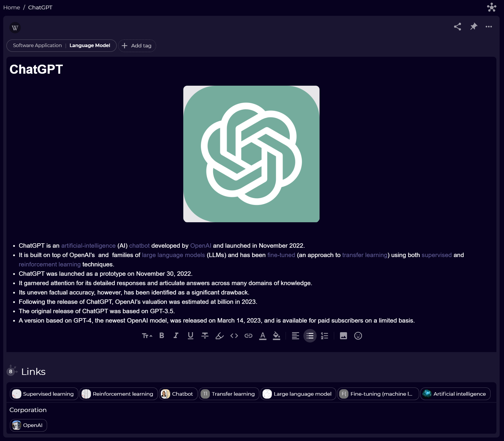The height and width of the screenshot is (441, 504).
Task: Share this ChatGPT page
Action: tap(458, 27)
